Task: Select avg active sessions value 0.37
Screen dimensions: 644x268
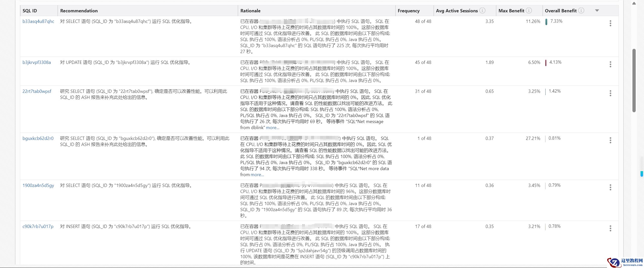Action: click(489, 138)
